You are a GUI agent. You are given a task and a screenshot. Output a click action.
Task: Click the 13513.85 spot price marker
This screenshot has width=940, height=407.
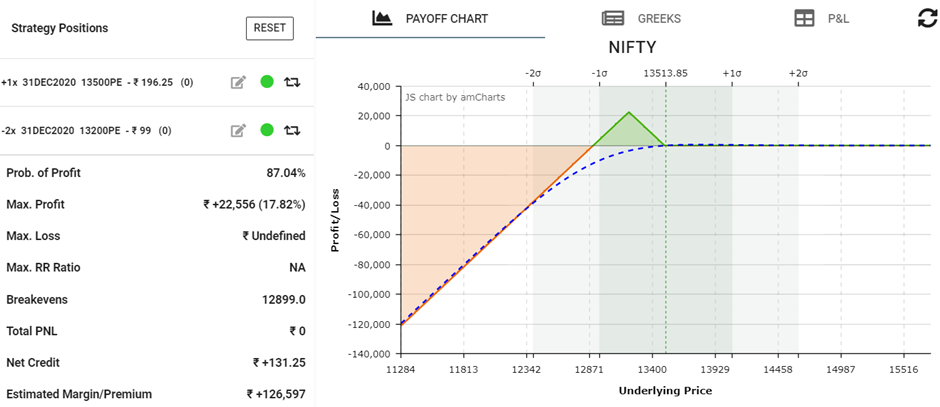tap(665, 73)
